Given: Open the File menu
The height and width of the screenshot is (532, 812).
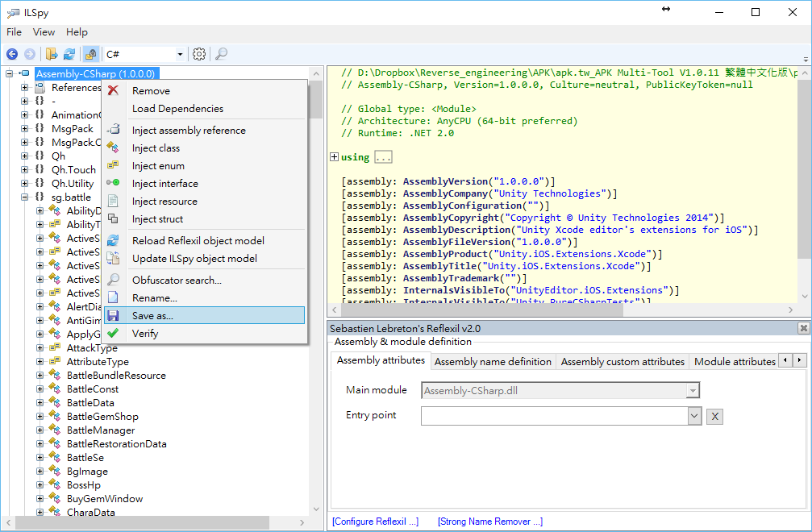Looking at the screenshot, I should point(14,32).
